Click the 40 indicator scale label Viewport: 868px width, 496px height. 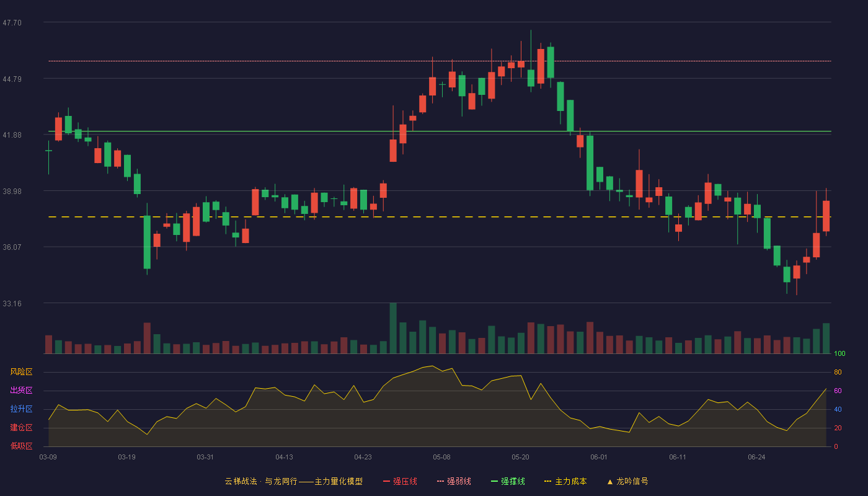click(838, 410)
